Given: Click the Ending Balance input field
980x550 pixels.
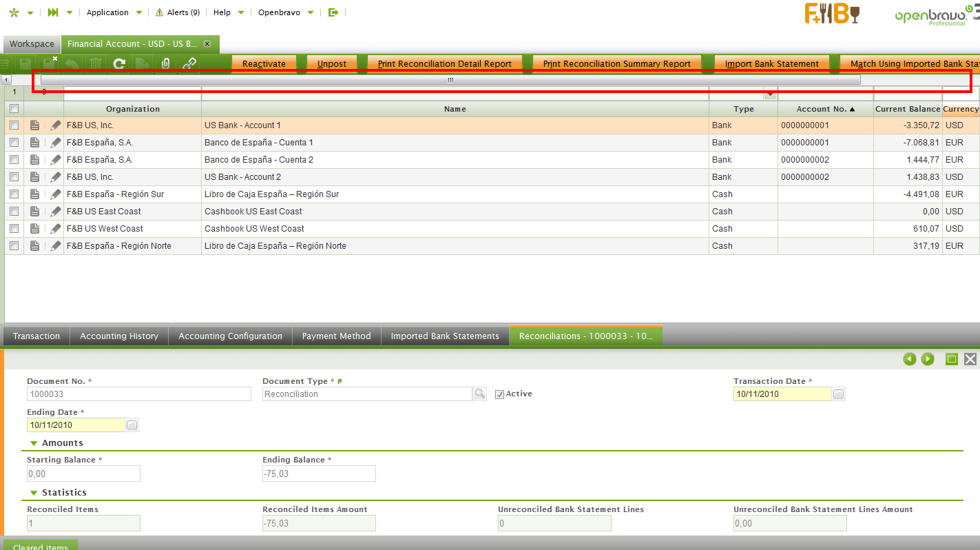Looking at the screenshot, I should (x=319, y=473).
